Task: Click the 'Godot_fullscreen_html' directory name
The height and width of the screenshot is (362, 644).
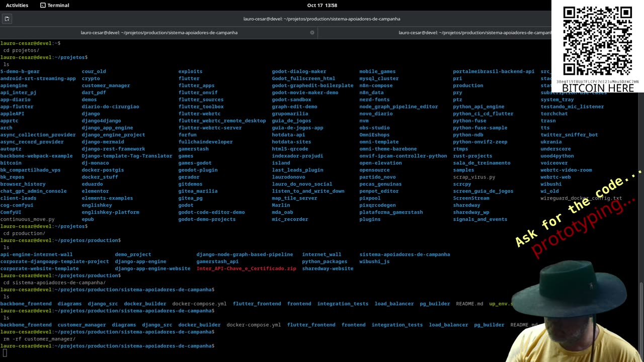Action: tap(303, 78)
